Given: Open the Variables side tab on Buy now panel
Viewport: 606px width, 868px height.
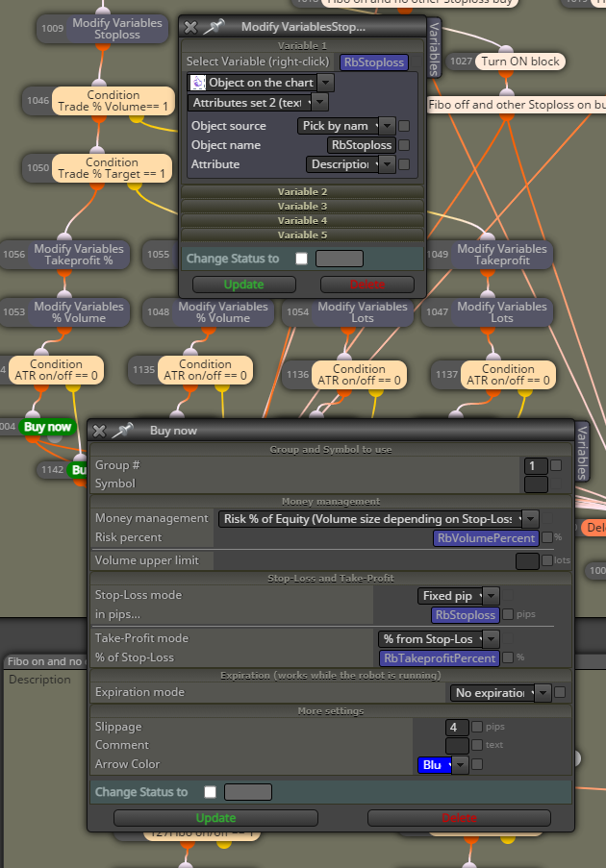Looking at the screenshot, I should pyautogui.click(x=582, y=453).
